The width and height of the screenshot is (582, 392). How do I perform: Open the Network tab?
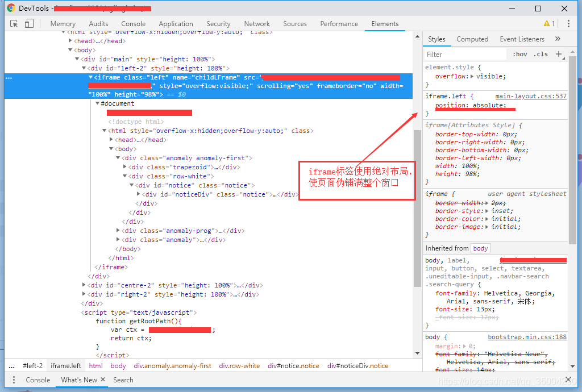click(257, 24)
